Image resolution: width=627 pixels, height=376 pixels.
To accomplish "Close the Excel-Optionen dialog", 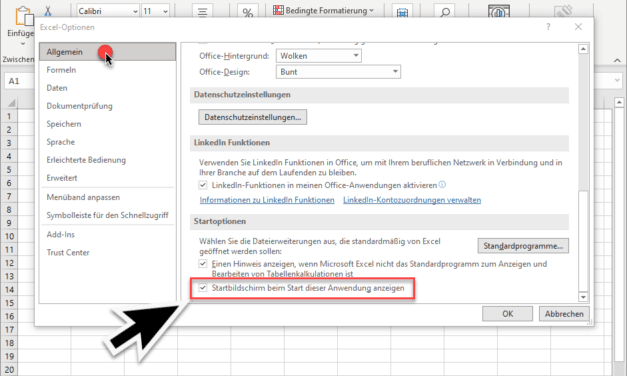I will (x=578, y=27).
